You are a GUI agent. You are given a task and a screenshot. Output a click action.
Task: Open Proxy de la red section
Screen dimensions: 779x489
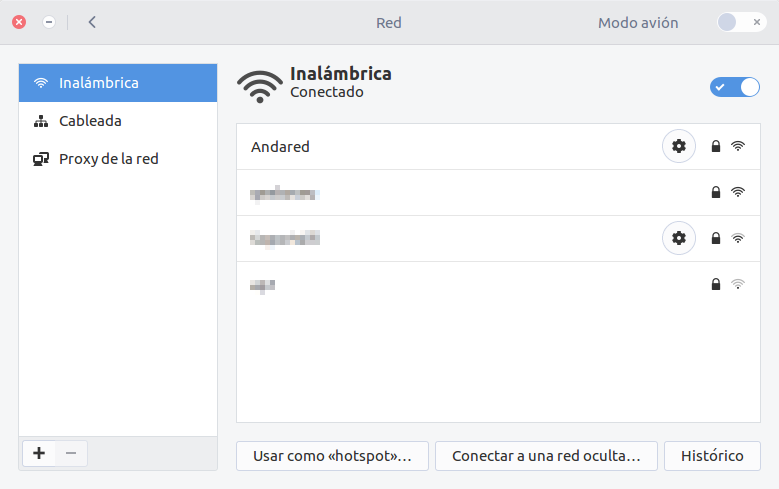pyautogui.click(x=118, y=159)
